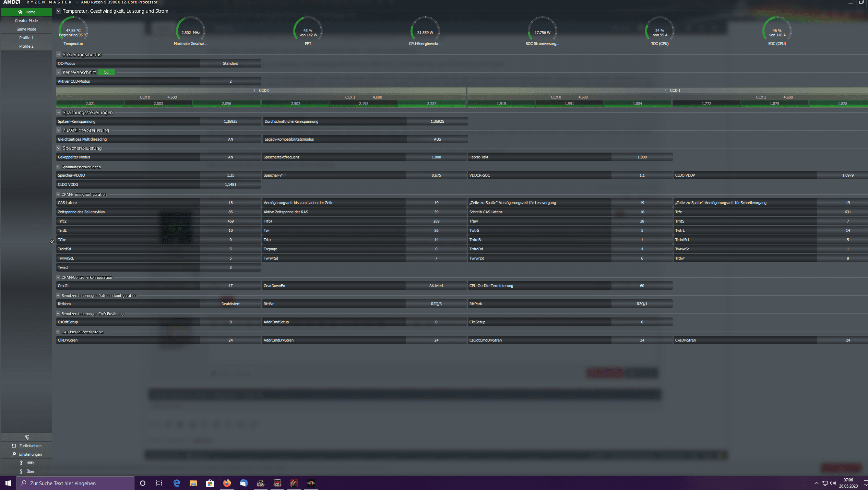Click the Windows search box
Screen dimensions: 868x490
pyautogui.click(x=75, y=483)
